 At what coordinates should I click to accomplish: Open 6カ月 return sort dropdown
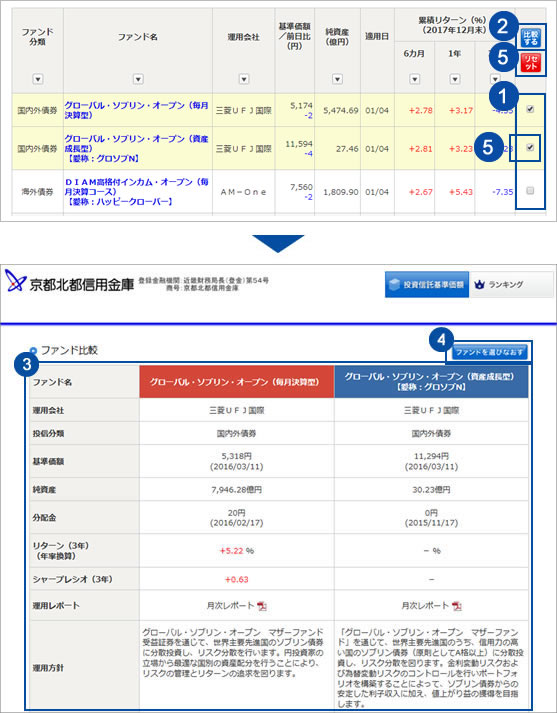tap(414, 79)
